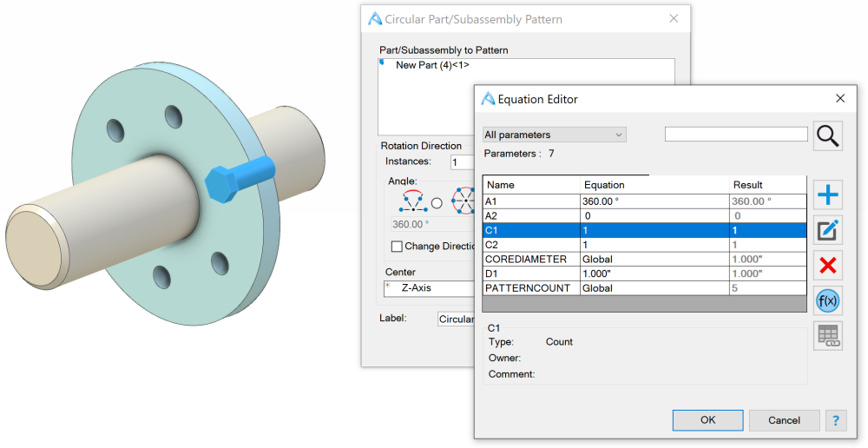Image resolution: width=868 pixels, height=448 pixels.
Task: Click the Z-Axis Center field
Action: (429, 288)
